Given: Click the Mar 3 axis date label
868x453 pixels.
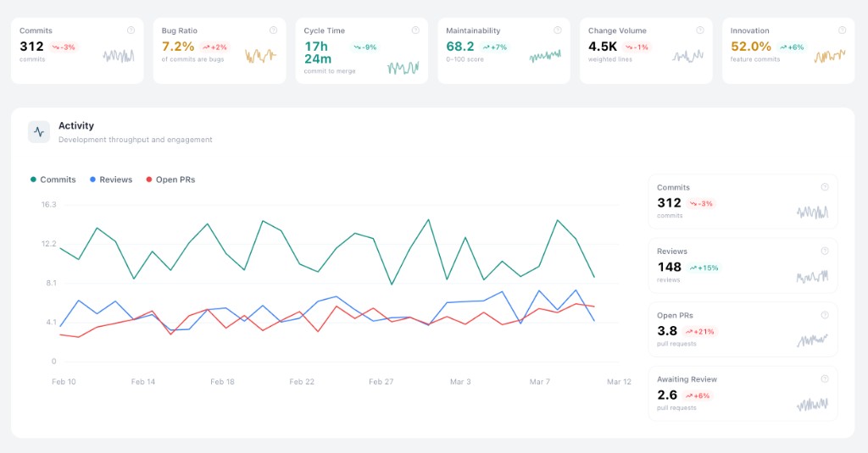Looking at the screenshot, I should tap(460, 382).
